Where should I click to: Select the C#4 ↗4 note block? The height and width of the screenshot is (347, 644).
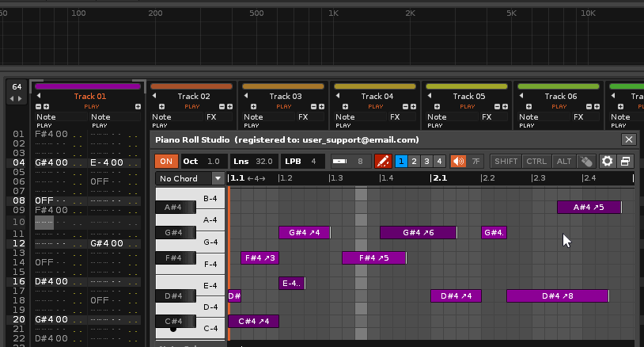click(253, 321)
